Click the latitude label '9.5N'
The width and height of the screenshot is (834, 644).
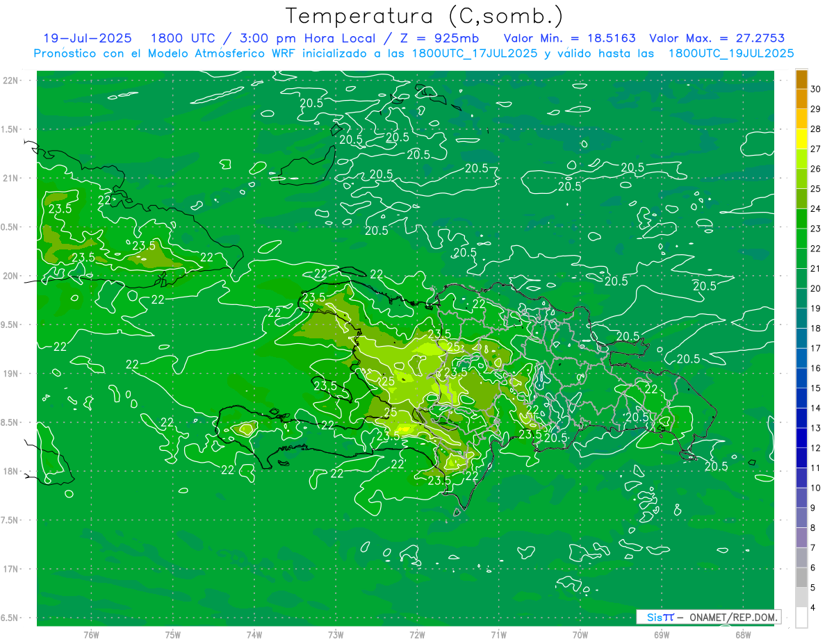pos(10,324)
